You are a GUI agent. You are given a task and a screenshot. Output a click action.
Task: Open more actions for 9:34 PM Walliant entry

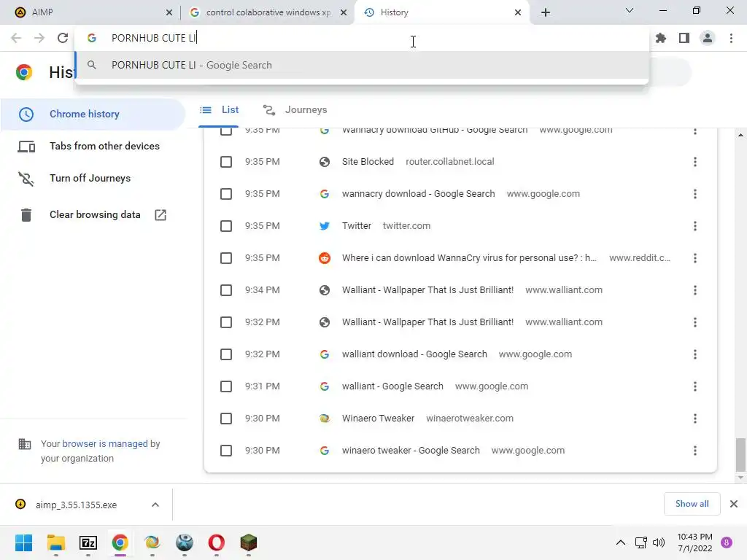click(x=695, y=290)
